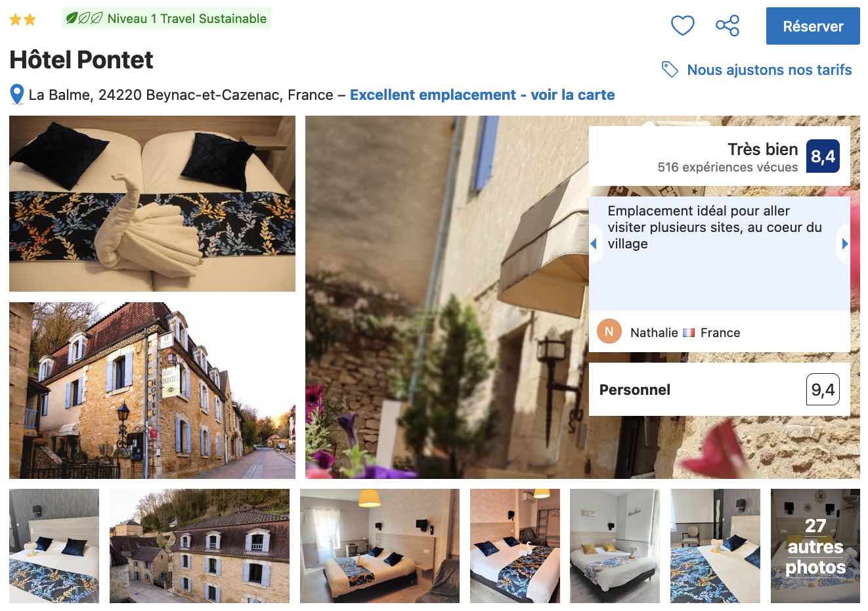868x611 pixels.
Task: Open the towel swan bed photo
Action: [x=152, y=204]
